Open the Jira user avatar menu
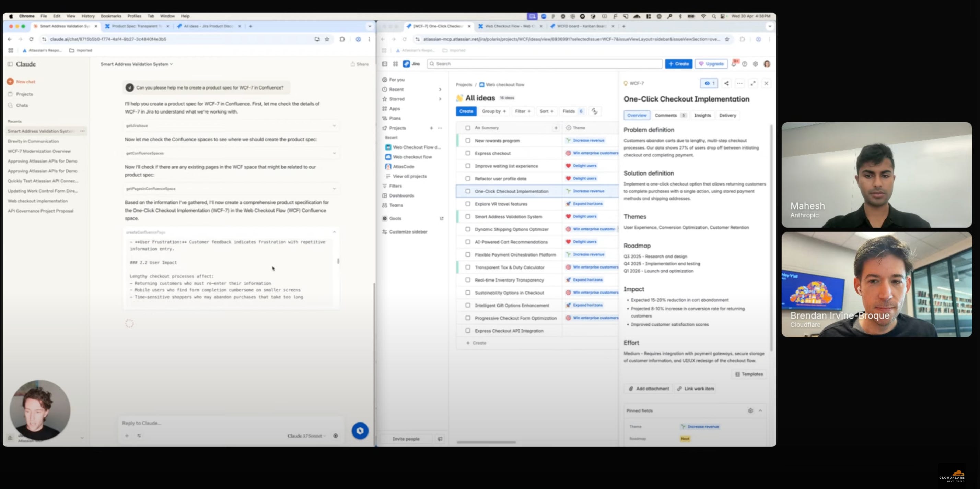Image resolution: width=980 pixels, height=489 pixels. (x=767, y=64)
